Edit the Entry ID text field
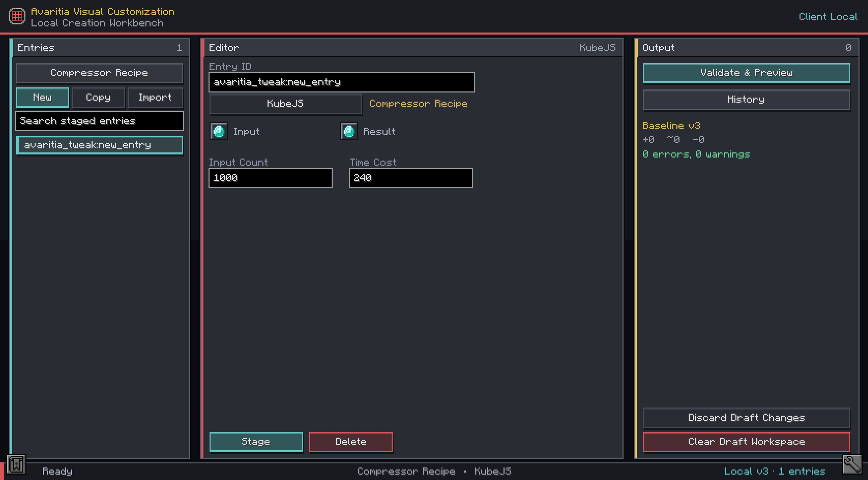This screenshot has width=868, height=480. click(341, 82)
